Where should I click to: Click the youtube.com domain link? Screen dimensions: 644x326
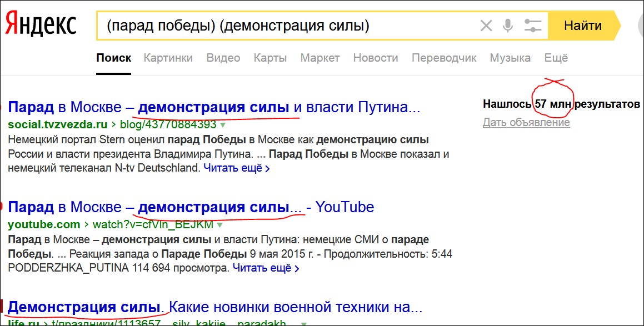click(x=44, y=224)
